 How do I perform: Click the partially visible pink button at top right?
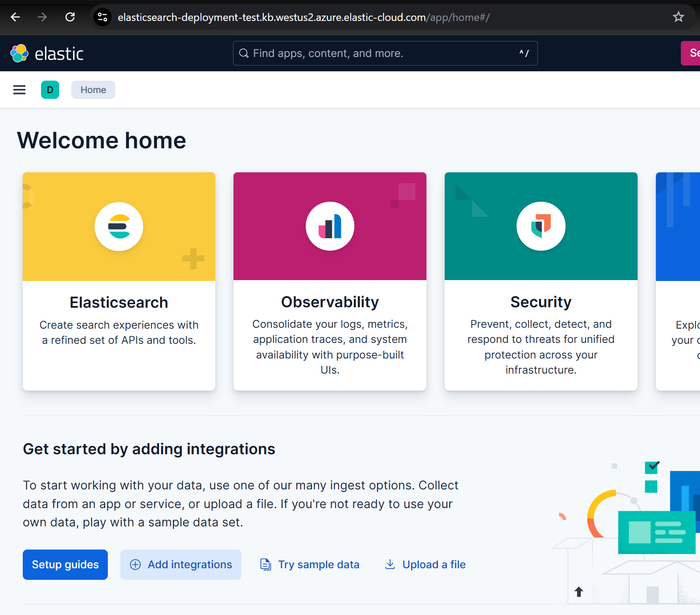[x=691, y=53]
